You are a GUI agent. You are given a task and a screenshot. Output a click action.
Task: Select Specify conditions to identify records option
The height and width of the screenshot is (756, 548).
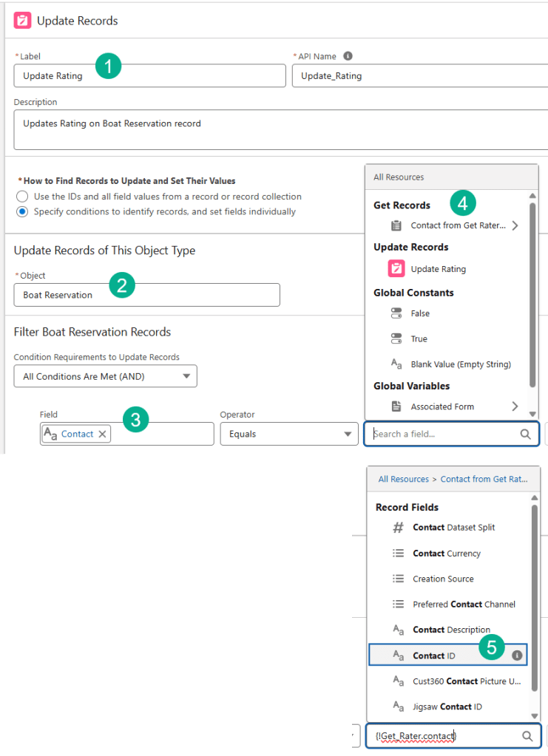pyautogui.click(x=22, y=211)
